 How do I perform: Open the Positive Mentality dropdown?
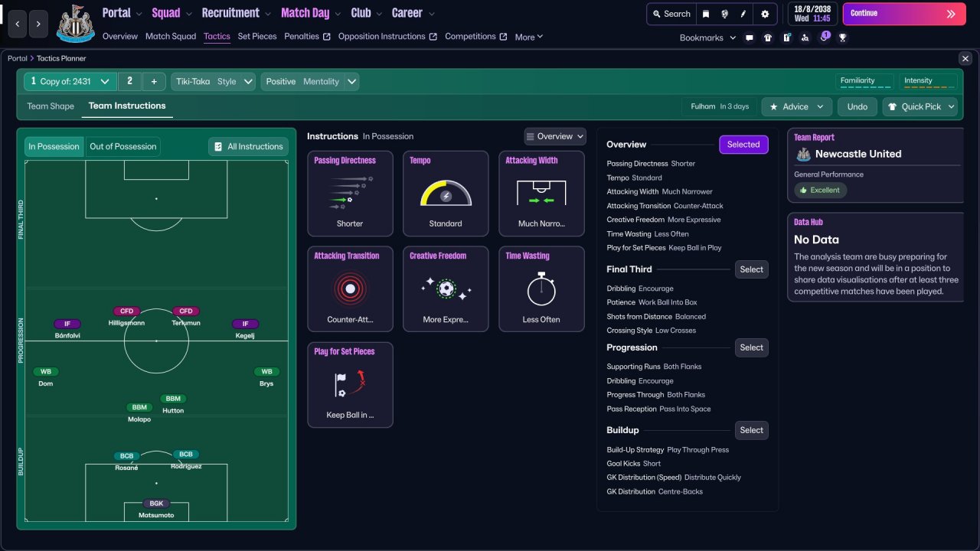[310, 82]
